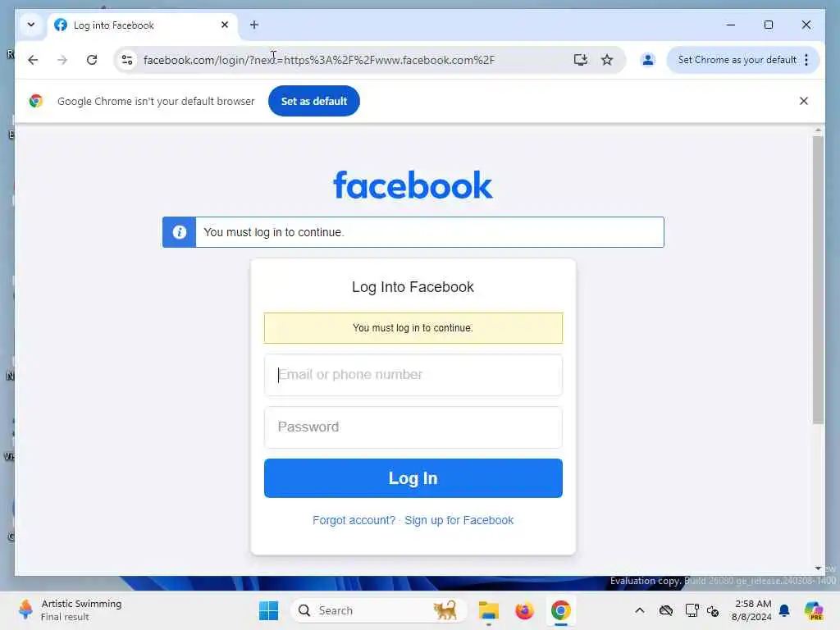Expand the tab search dropdown chevron

click(x=31, y=25)
